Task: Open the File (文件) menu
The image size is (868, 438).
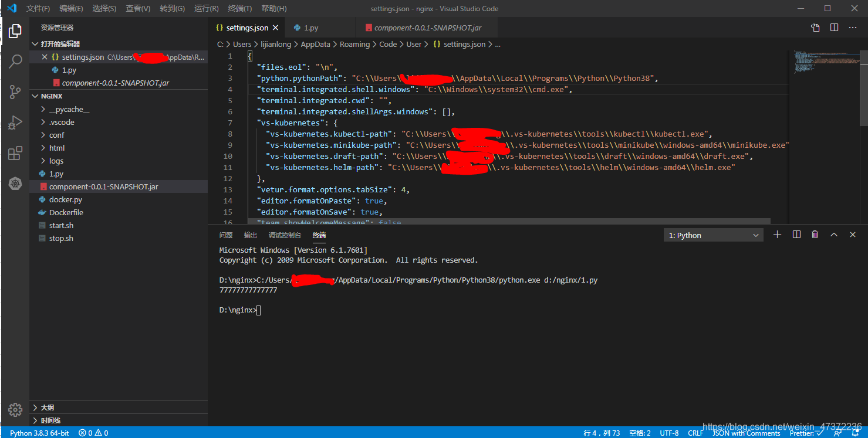Action: [x=38, y=8]
